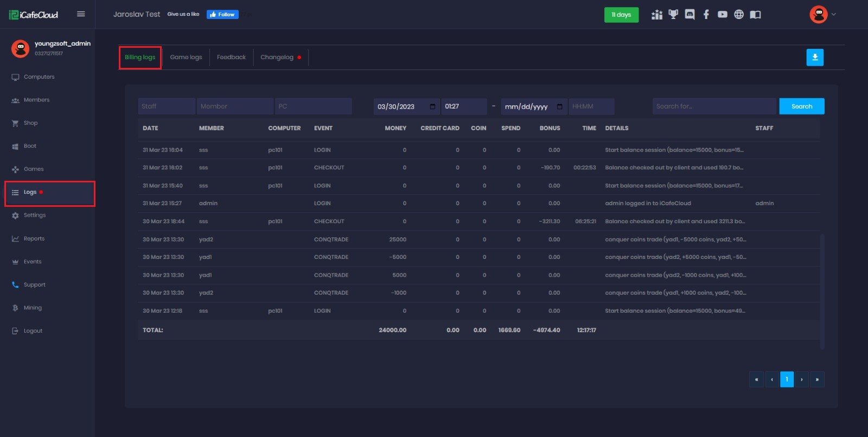This screenshot has height=437, width=868.
Task: Expand the user avatar dropdown
Action: (822, 15)
